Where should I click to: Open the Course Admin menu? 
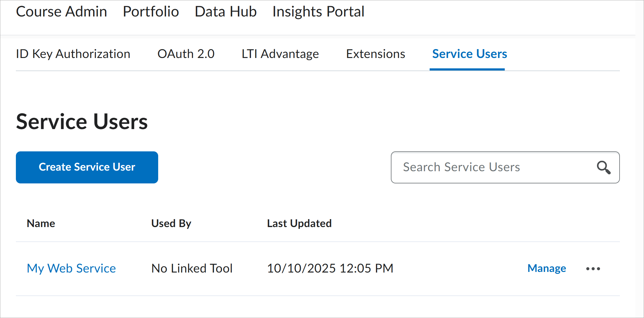(x=61, y=12)
